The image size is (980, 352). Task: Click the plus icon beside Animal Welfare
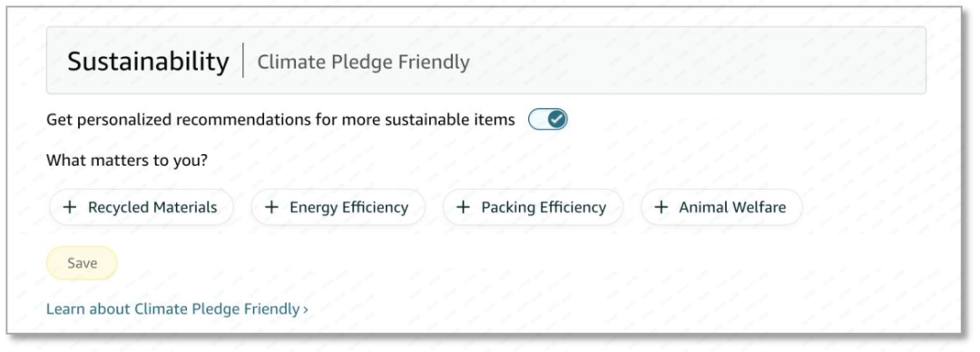pos(661,208)
